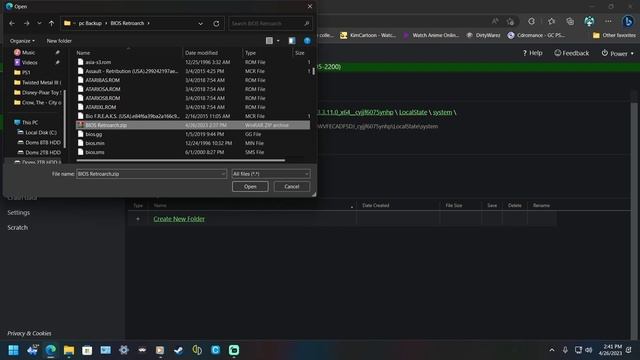This screenshot has height=360, width=640.
Task: Select the asia-s3.rom file
Action: 193,62
